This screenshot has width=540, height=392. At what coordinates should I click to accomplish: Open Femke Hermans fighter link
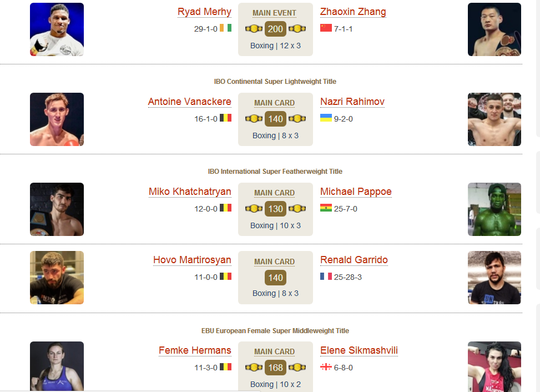(195, 350)
